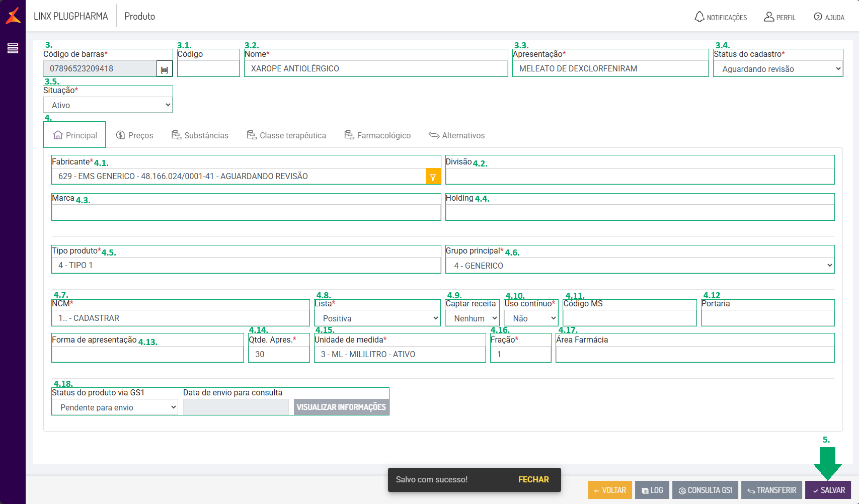
Task: Open the Uso contínuo dropdown
Action: pos(531,318)
